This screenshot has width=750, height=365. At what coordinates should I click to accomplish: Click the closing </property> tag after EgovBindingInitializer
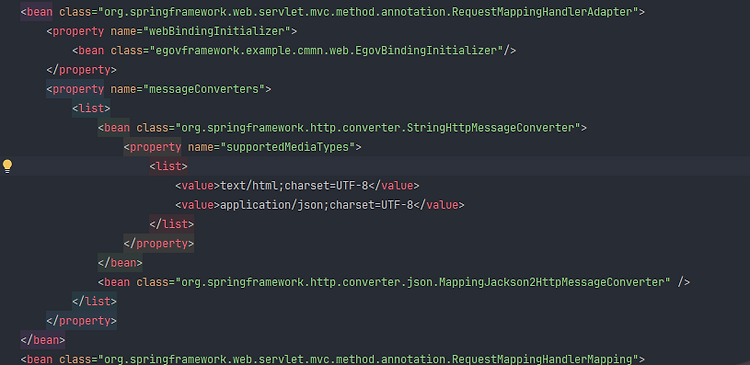81,70
